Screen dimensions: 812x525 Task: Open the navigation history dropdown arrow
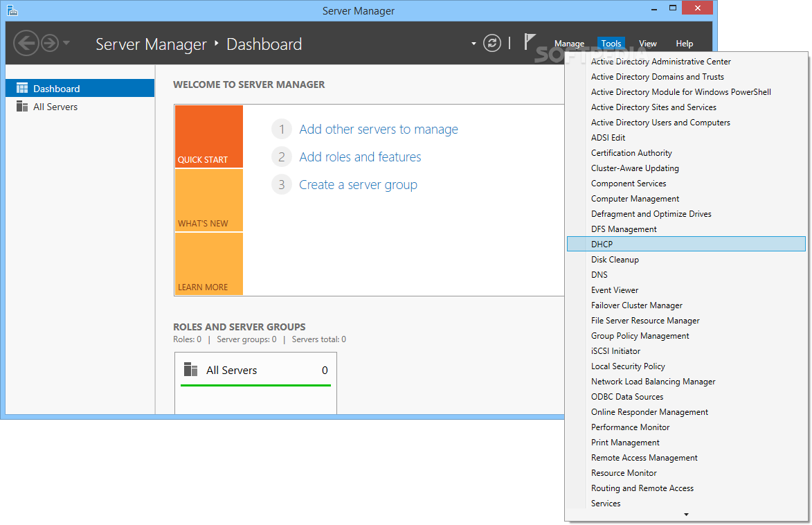[66, 43]
